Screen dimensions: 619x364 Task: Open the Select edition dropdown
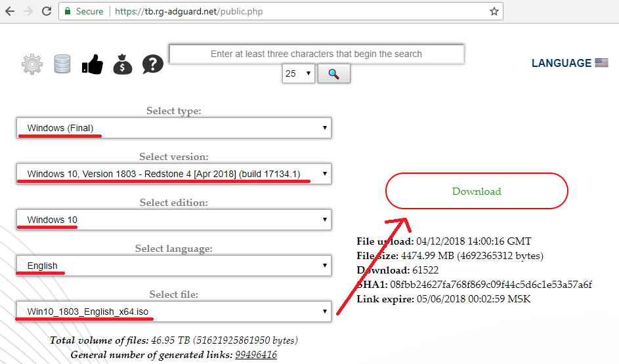pyautogui.click(x=174, y=220)
